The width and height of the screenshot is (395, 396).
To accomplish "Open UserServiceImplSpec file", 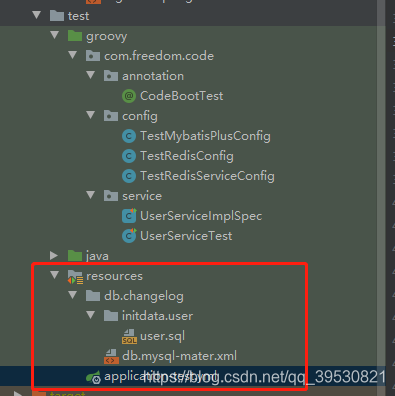I will coord(201,216).
